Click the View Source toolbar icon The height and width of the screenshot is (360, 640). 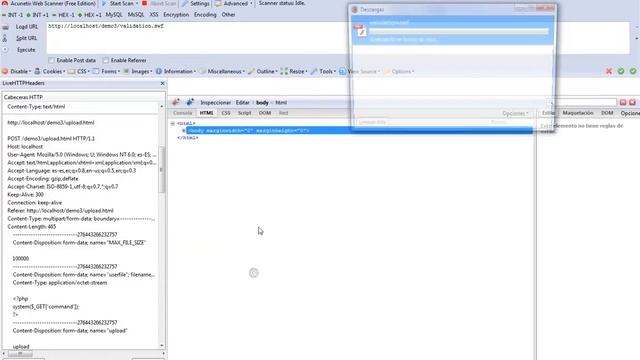[342, 71]
